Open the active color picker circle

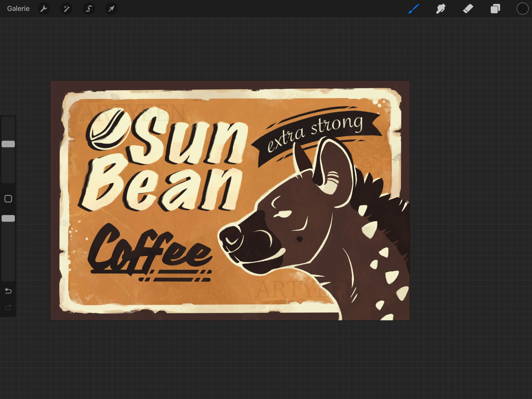tap(522, 9)
